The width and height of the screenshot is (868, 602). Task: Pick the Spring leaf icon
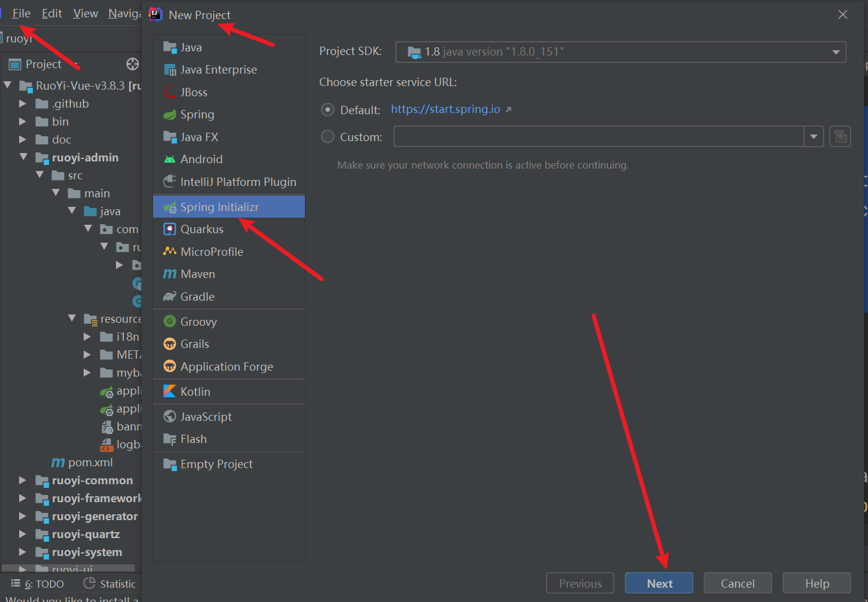pyautogui.click(x=170, y=115)
